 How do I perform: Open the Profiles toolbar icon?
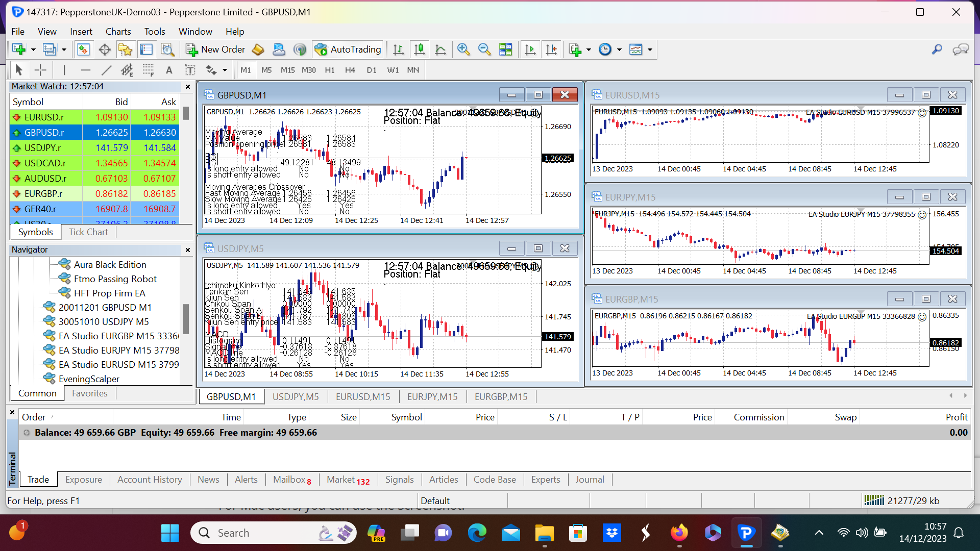tap(49, 49)
